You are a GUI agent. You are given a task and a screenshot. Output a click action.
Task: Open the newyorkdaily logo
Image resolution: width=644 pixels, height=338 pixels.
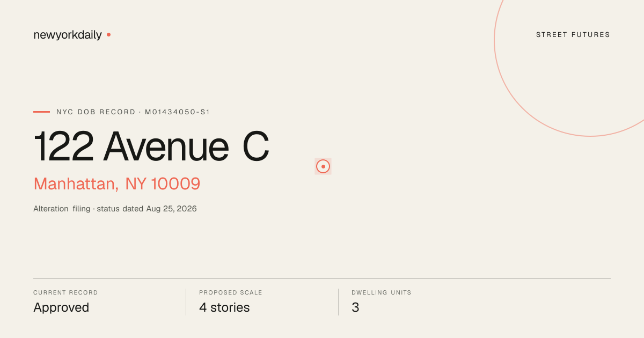(x=68, y=35)
